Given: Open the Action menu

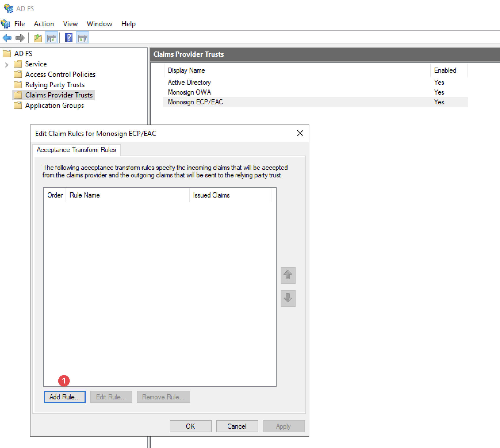Looking at the screenshot, I should [44, 24].
